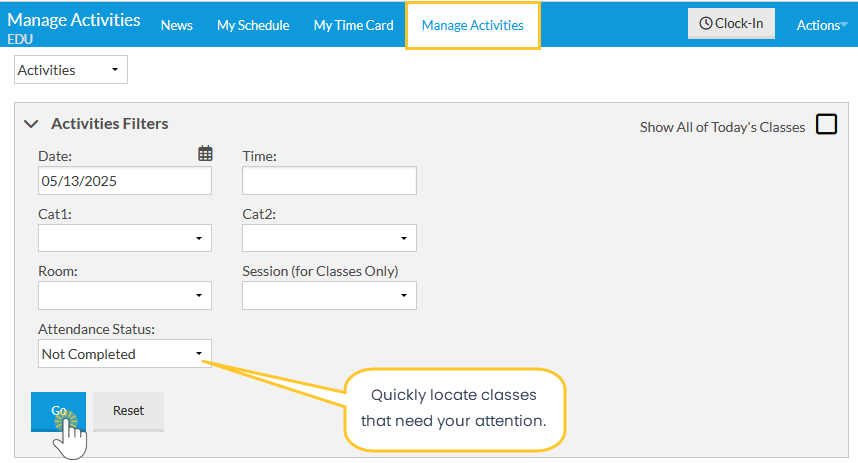Collapse the Activities Filters section chevron

pos(31,124)
